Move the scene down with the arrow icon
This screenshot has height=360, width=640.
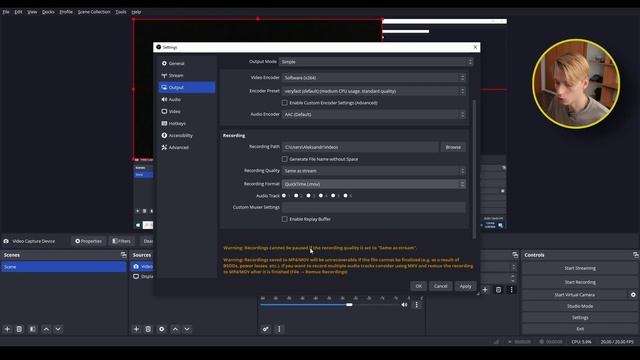click(x=58, y=329)
